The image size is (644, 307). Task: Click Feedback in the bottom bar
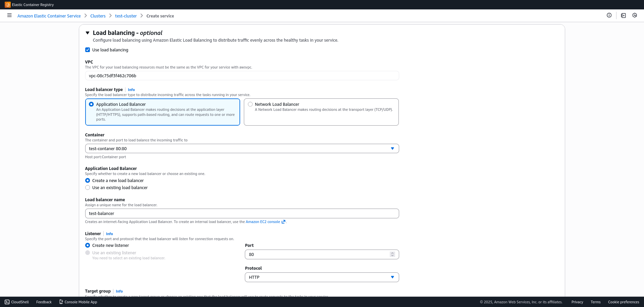click(x=44, y=302)
